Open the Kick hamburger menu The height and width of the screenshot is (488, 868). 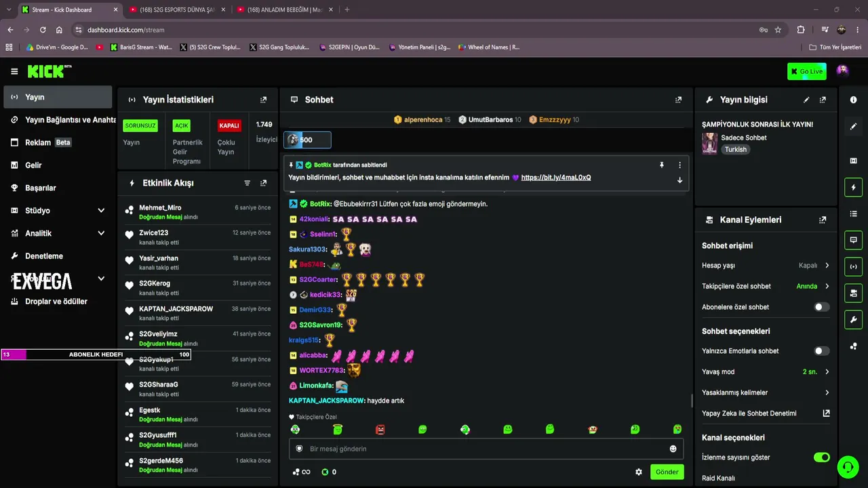tap(14, 71)
